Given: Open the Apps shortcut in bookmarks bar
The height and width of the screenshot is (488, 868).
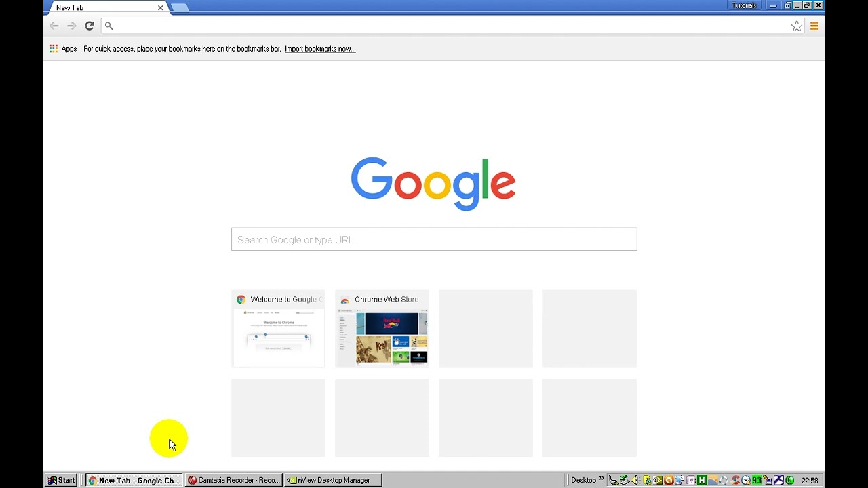Looking at the screenshot, I should [x=63, y=49].
